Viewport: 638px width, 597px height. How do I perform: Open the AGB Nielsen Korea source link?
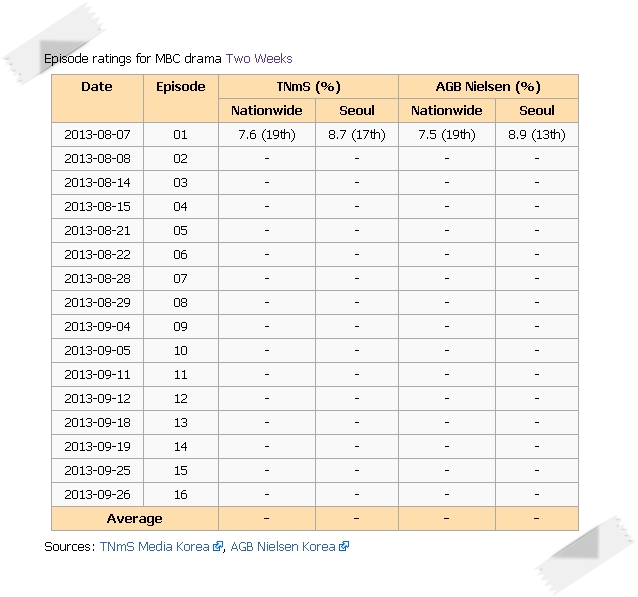[x=283, y=546]
